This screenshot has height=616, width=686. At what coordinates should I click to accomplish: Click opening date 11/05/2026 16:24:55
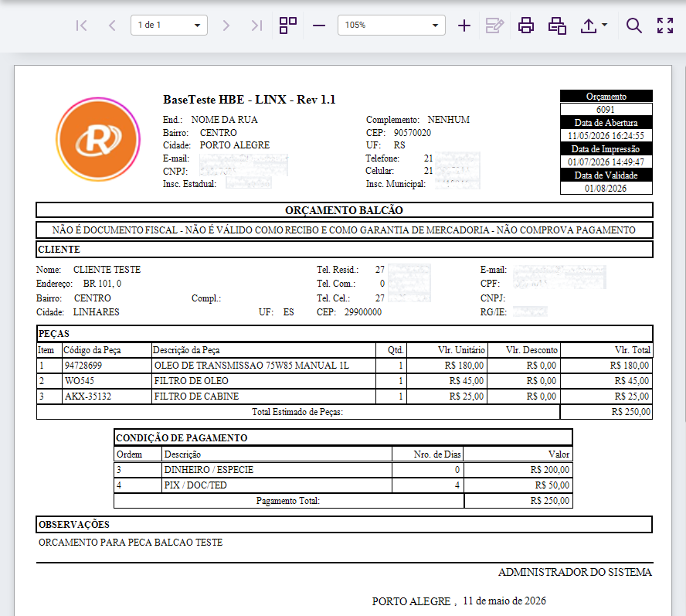coord(606,136)
